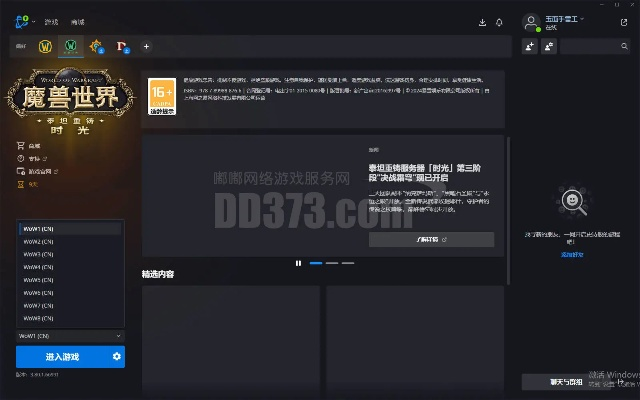Image resolution: width=640 pixels, height=400 pixels.
Task: Open the 聊天与群组 chats and groups button
Action: tap(566, 382)
